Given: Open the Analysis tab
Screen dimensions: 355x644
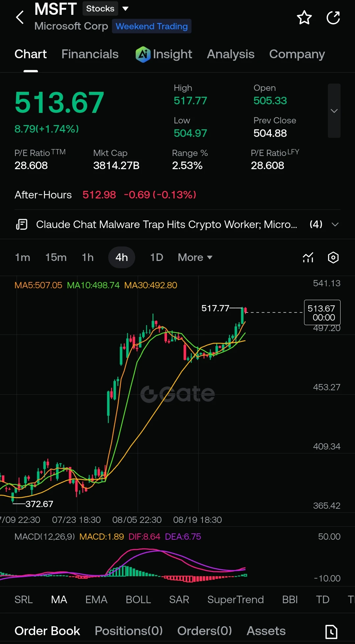Looking at the screenshot, I should tap(230, 54).
